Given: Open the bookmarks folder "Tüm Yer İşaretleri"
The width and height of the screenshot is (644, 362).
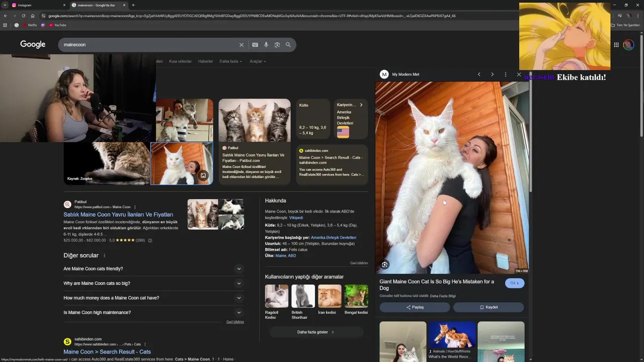Looking at the screenshot, I should coord(625,25).
